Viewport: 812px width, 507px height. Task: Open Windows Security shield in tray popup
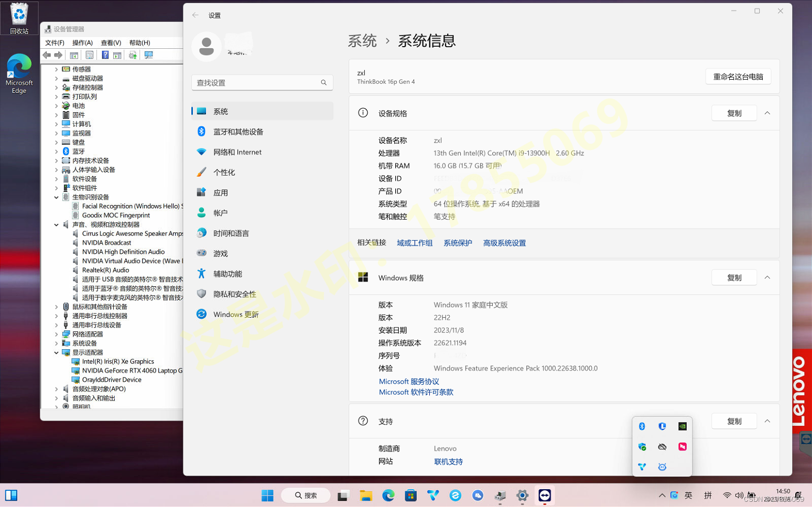coord(642,447)
